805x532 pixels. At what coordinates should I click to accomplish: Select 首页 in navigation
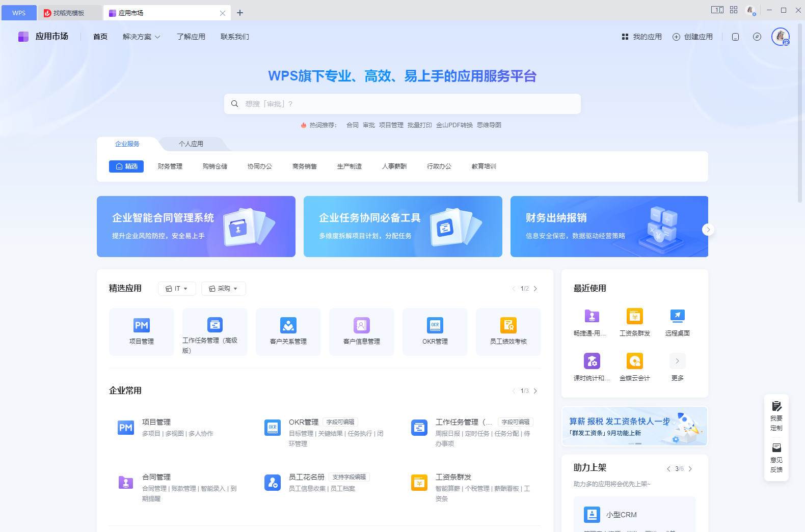pyautogui.click(x=100, y=37)
